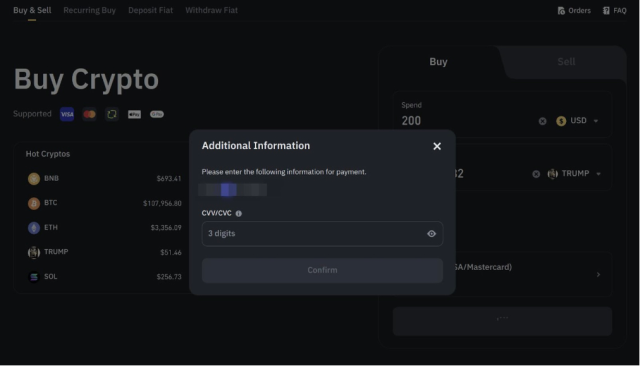Click the green transfer payment icon
This screenshot has height=366, width=640.
click(x=112, y=114)
